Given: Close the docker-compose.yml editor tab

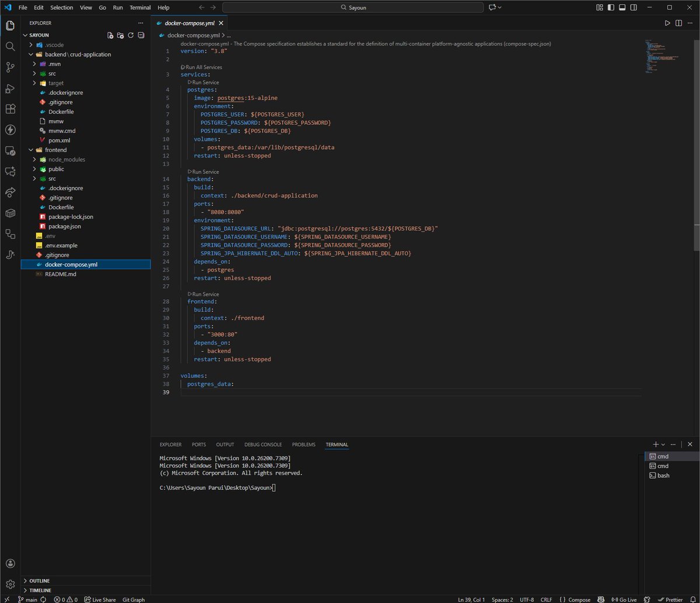Looking at the screenshot, I should pyautogui.click(x=222, y=23).
